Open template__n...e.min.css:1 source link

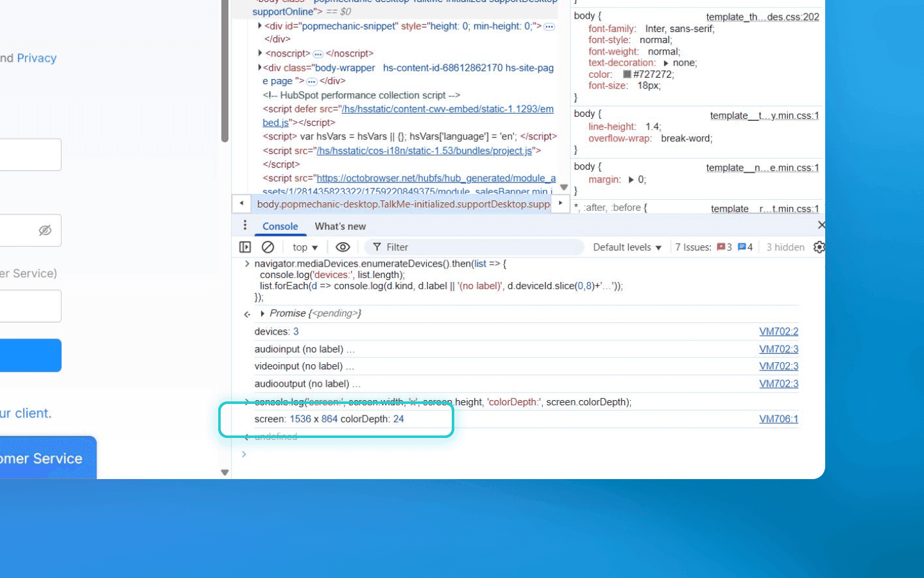762,168
